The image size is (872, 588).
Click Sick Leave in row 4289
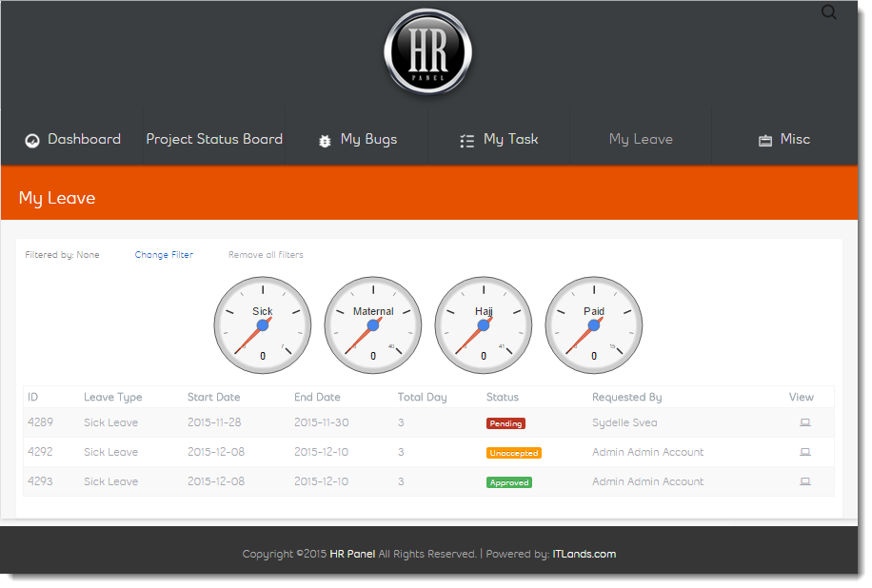tap(110, 422)
